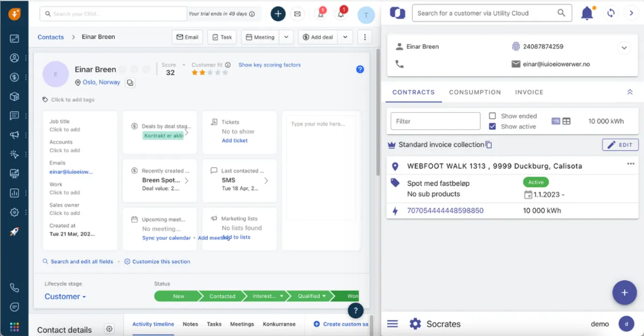Switch to the INVOICE tab
Image resolution: width=644 pixels, height=336 pixels.
tap(529, 92)
